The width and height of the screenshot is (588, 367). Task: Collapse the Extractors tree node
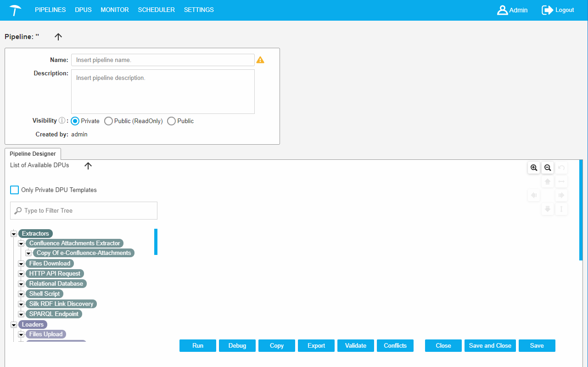[14, 234]
